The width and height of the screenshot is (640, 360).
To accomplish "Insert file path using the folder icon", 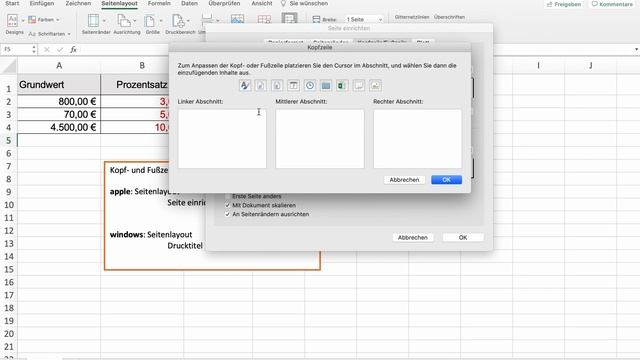I will 326,85.
